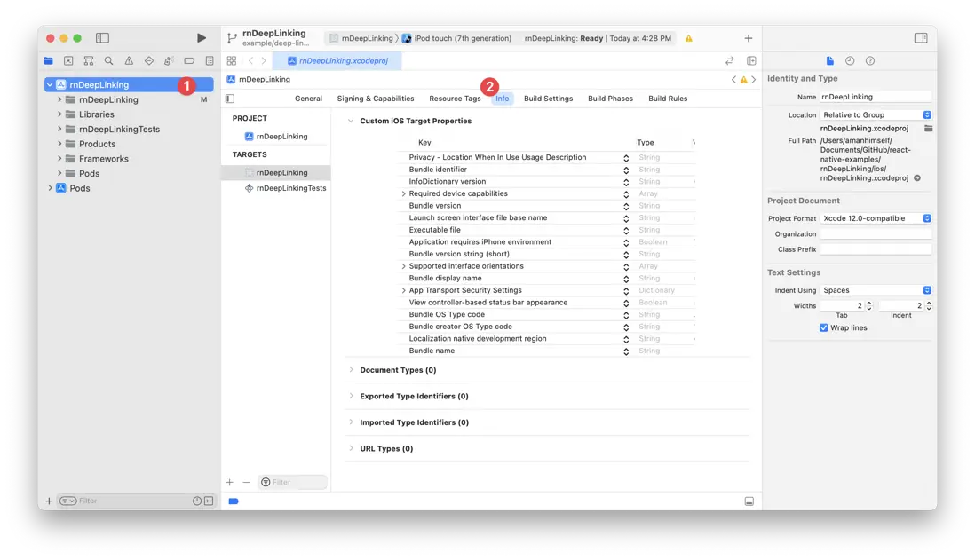Switch to Build Rules tab
The image size is (975, 560).
point(668,99)
